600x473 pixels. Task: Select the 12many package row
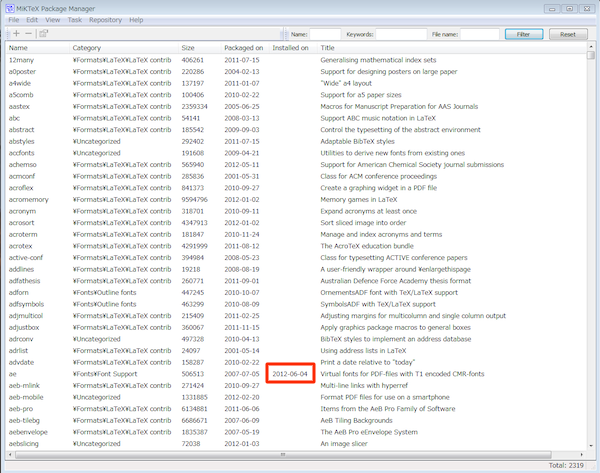pyautogui.click(x=296, y=60)
